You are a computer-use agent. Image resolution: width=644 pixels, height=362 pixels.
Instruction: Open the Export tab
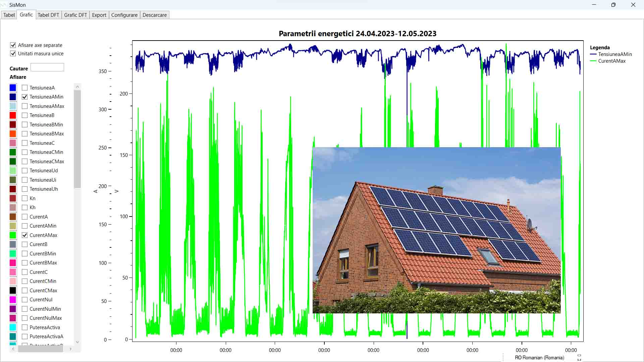(99, 15)
